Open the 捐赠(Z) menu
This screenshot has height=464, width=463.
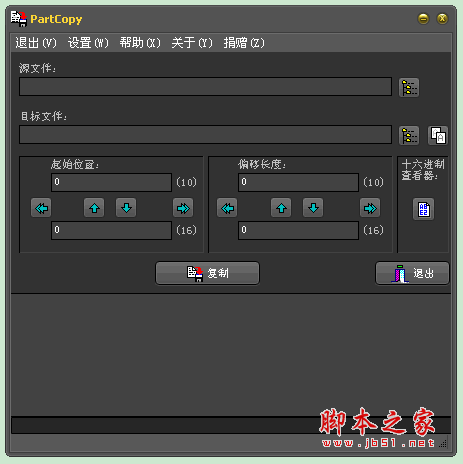pos(244,43)
